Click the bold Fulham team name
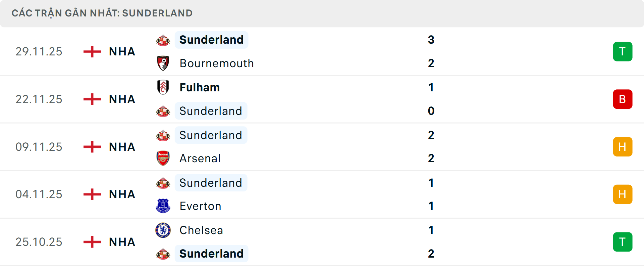The width and height of the screenshot is (644, 266). (x=199, y=87)
